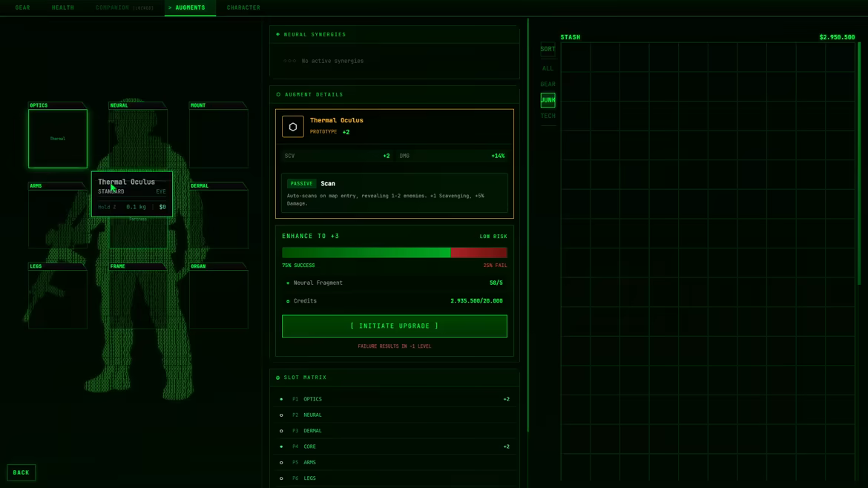This screenshot has width=868, height=488.
Task: Click the INITIATE UPGRADE button
Action: [394, 326]
